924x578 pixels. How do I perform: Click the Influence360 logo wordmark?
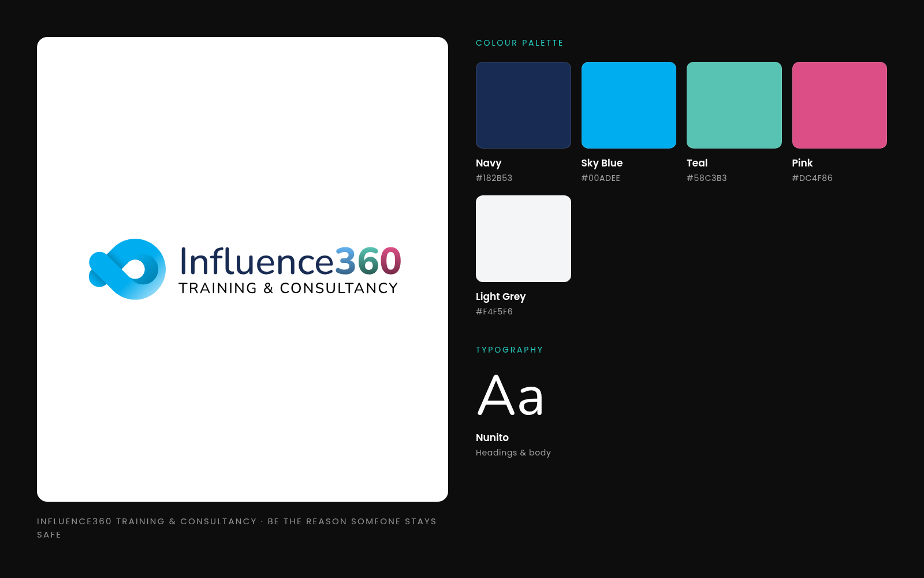tap(290, 261)
